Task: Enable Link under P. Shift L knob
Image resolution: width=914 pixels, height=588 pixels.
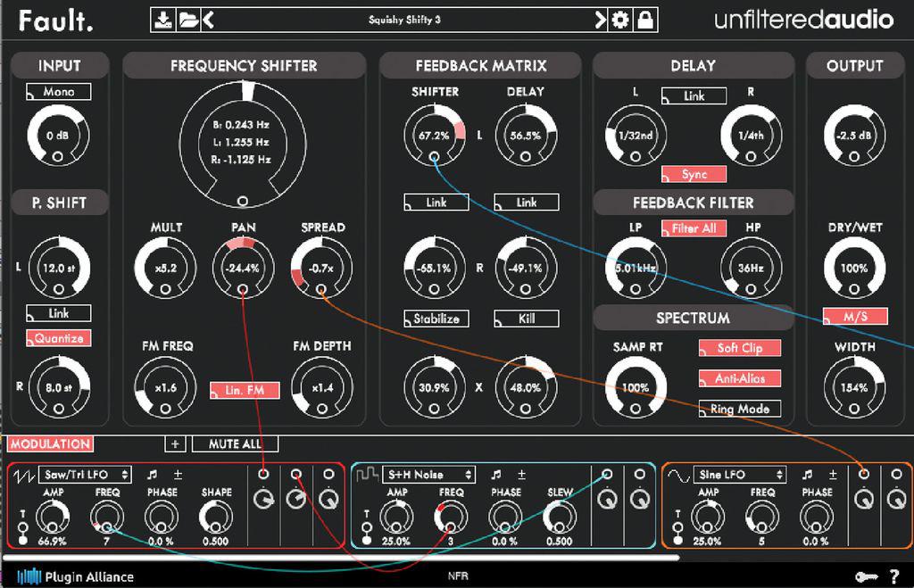Action: point(58,313)
